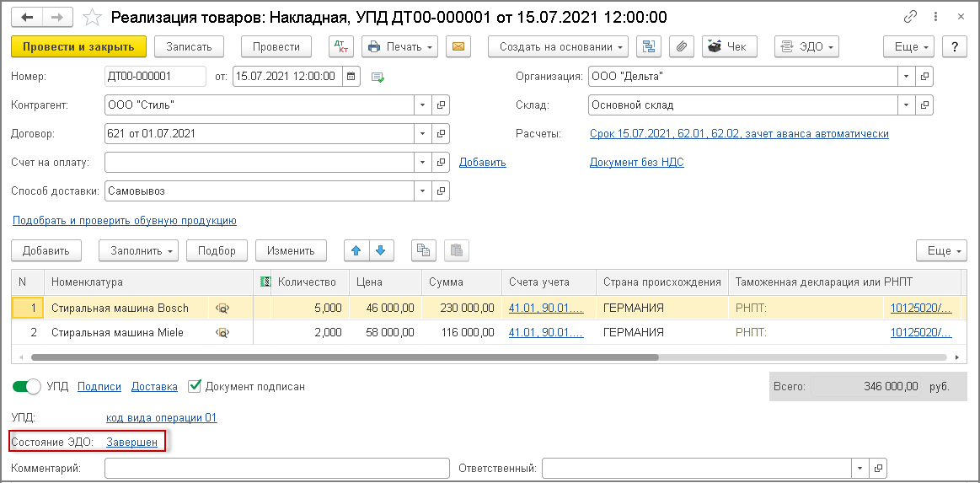This screenshot has width=980, height=483.
Task: Paste rows using the clipboard icon
Action: tap(457, 250)
